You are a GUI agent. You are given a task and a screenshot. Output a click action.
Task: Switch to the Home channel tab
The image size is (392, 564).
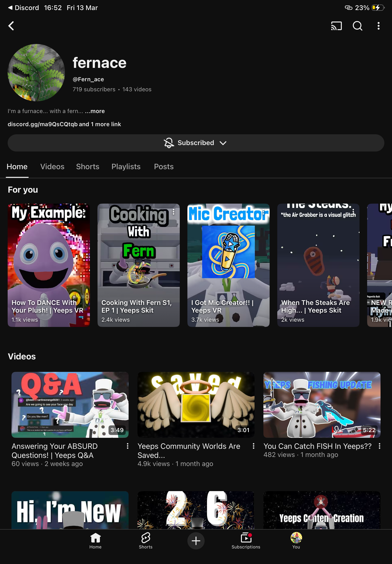[x=17, y=167]
